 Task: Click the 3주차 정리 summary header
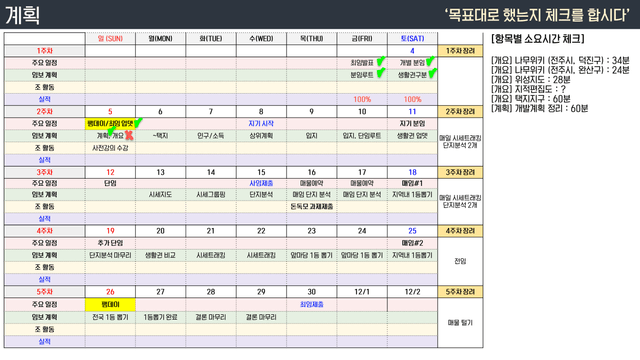tap(460, 172)
